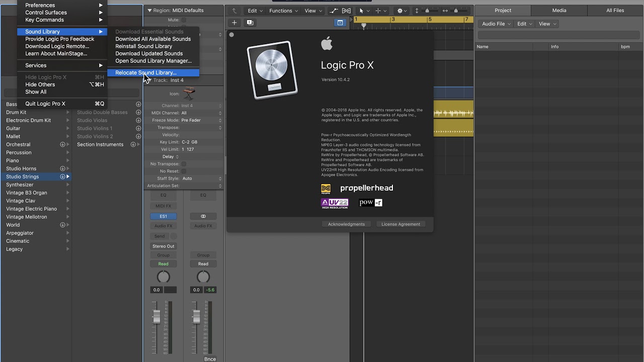This screenshot has height=362, width=644.
Task: Toggle the blue global tracks button
Action: click(x=340, y=23)
